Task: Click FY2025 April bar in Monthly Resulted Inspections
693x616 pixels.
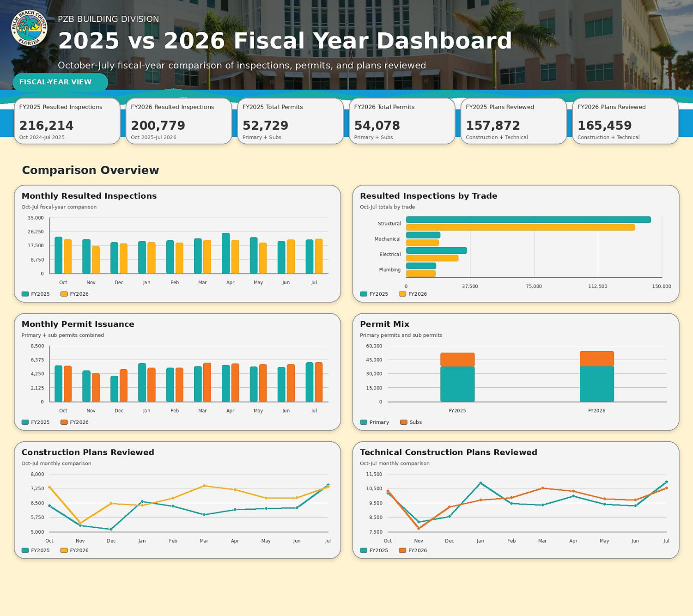Action: click(226, 253)
